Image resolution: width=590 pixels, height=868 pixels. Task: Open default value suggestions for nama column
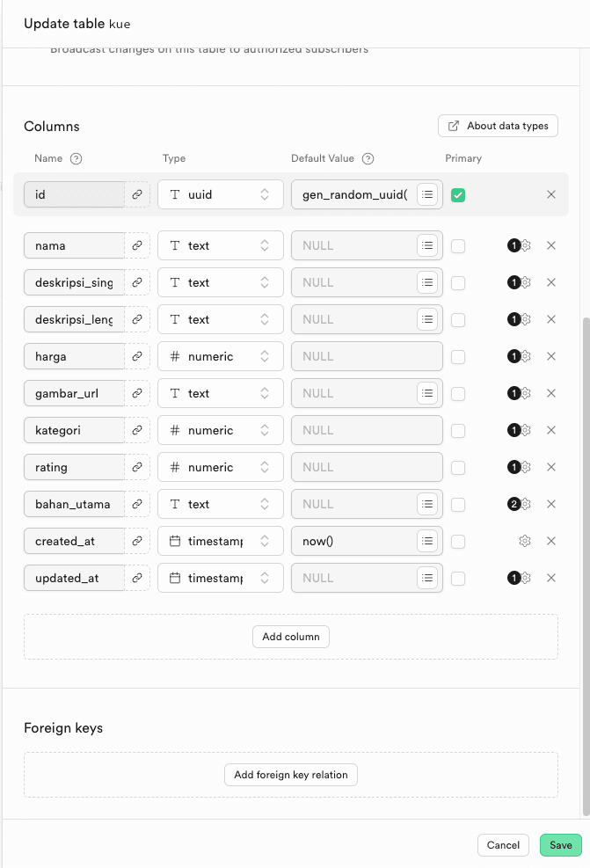pos(427,245)
